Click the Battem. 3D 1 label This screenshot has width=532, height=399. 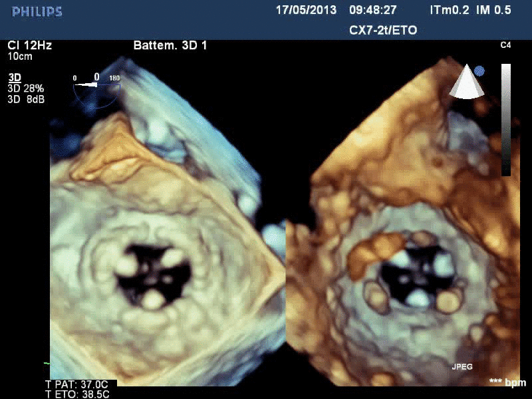click(170, 45)
